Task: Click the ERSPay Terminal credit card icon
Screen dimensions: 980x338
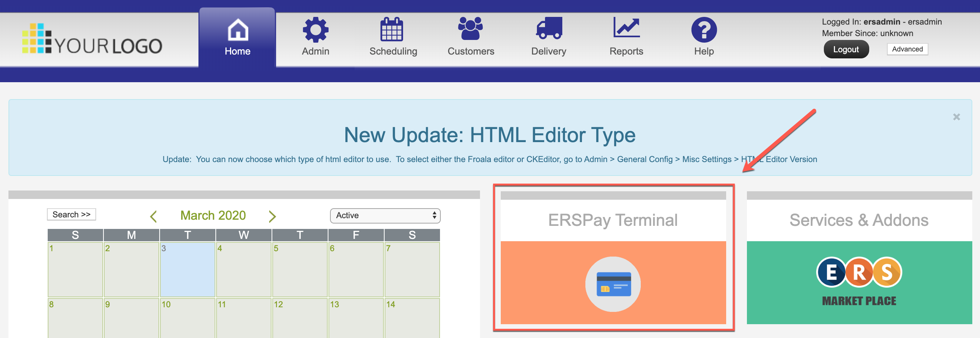Action: [613, 284]
